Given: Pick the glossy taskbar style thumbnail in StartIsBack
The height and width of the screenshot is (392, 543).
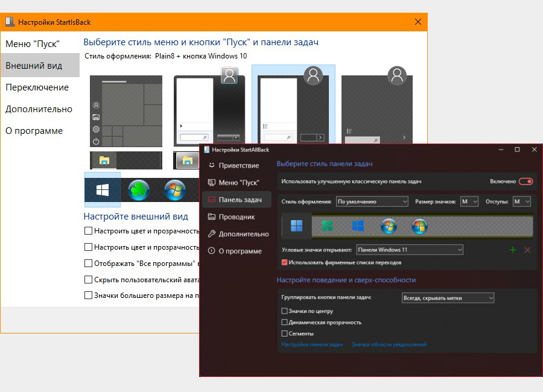Looking at the screenshot, I should point(186,160).
